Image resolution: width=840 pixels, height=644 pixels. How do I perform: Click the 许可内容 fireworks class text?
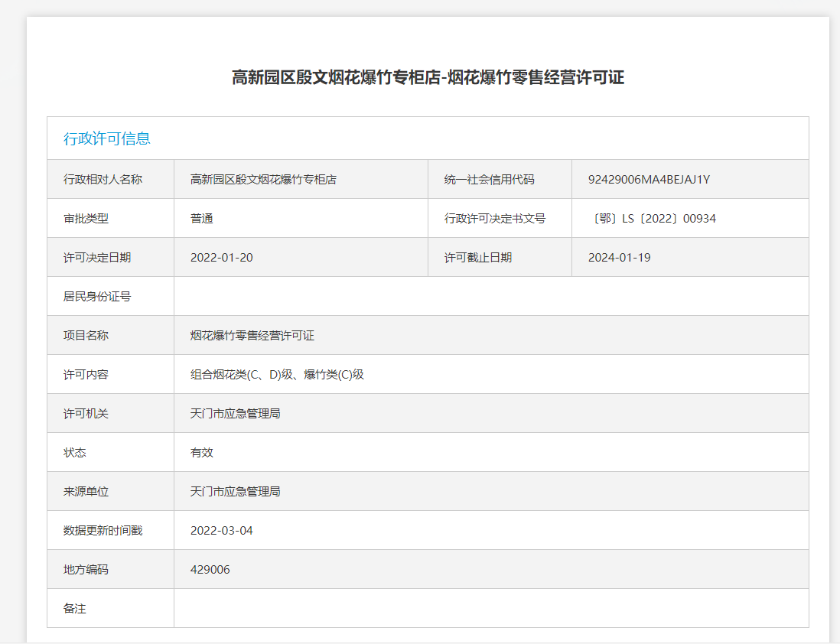pos(277,375)
